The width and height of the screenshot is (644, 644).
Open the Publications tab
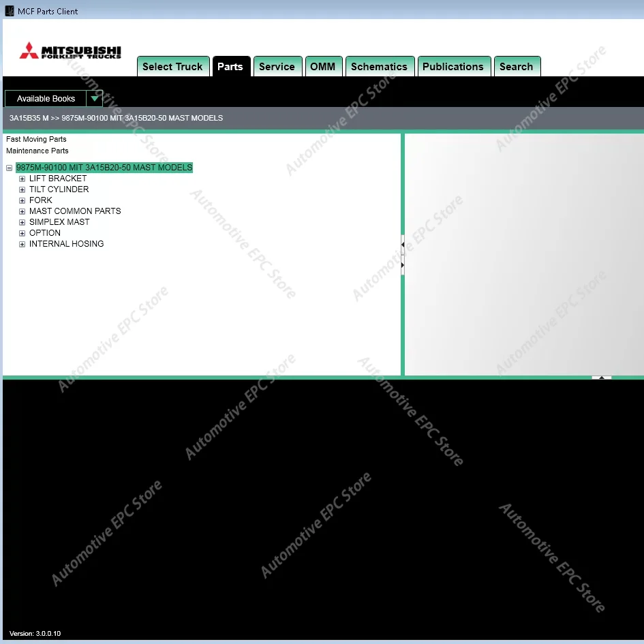tap(453, 66)
